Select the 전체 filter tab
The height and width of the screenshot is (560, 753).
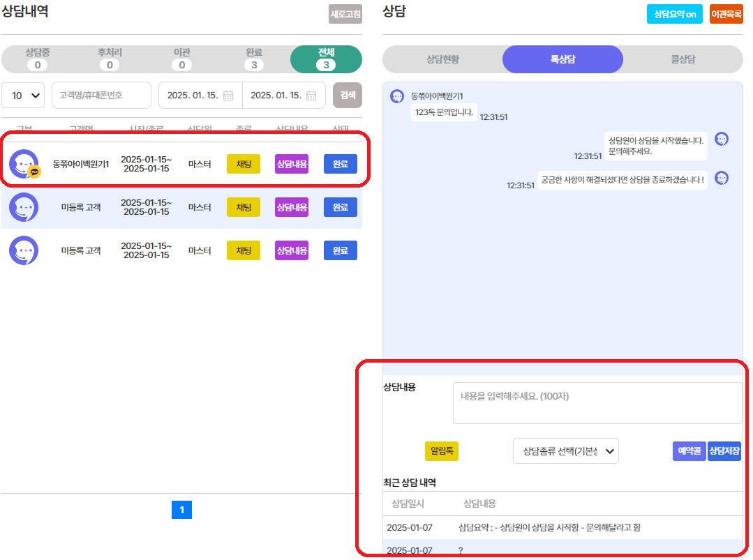point(326,59)
